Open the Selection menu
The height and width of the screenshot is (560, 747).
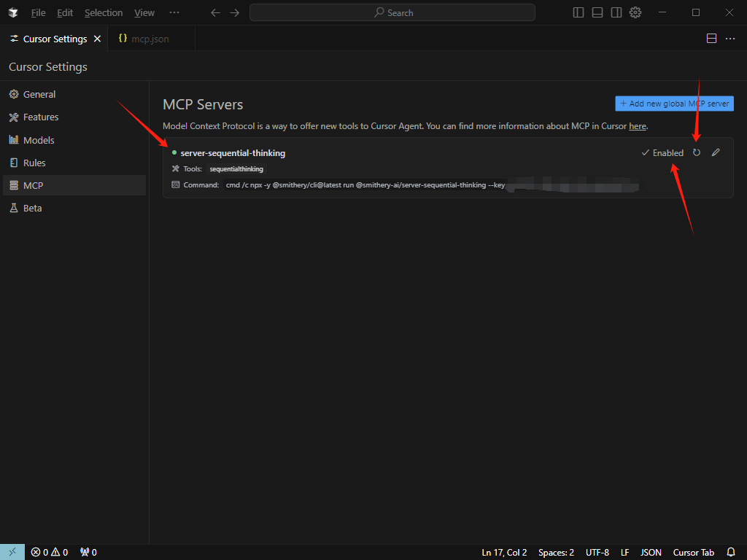coord(104,13)
